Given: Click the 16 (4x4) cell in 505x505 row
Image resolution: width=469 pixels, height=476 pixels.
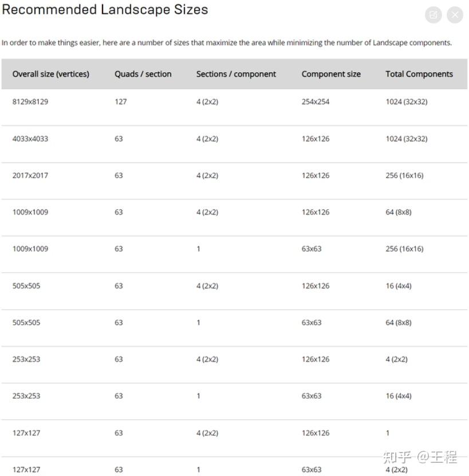Looking at the screenshot, I should click(399, 286).
